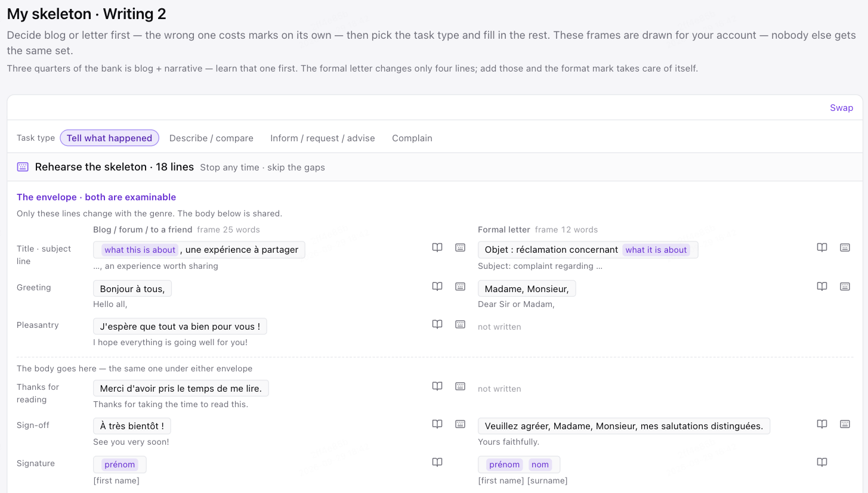Click the keyboard icon for 'Objet : réclamation concernant'
Viewport: 868px width, 493px height.
click(845, 247)
